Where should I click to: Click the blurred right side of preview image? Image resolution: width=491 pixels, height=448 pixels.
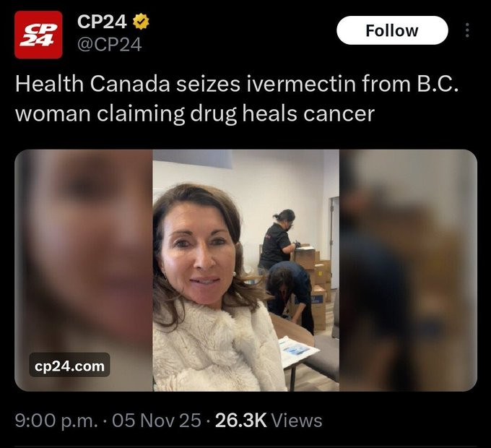[408, 270]
